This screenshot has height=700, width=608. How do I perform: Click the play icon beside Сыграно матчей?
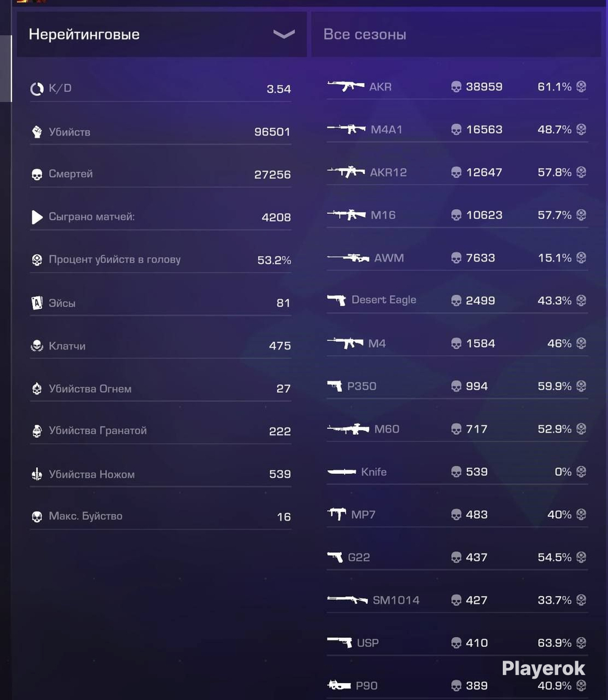pos(37,217)
